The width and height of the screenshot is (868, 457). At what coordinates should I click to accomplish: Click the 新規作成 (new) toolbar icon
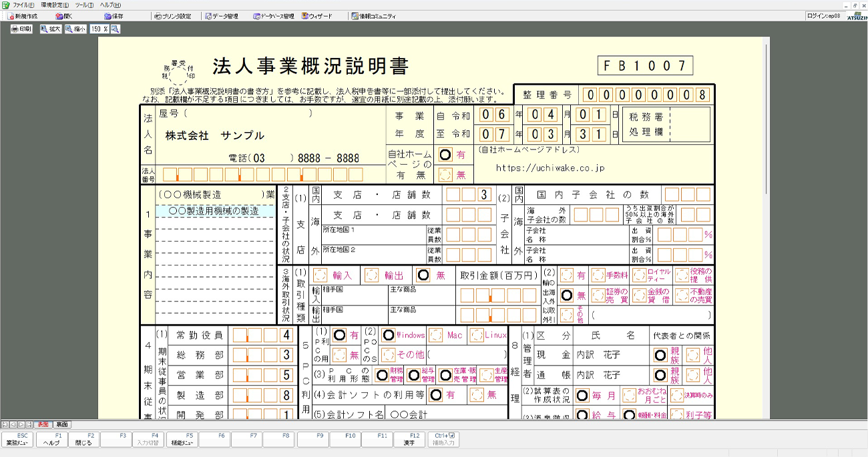pyautogui.click(x=23, y=16)
